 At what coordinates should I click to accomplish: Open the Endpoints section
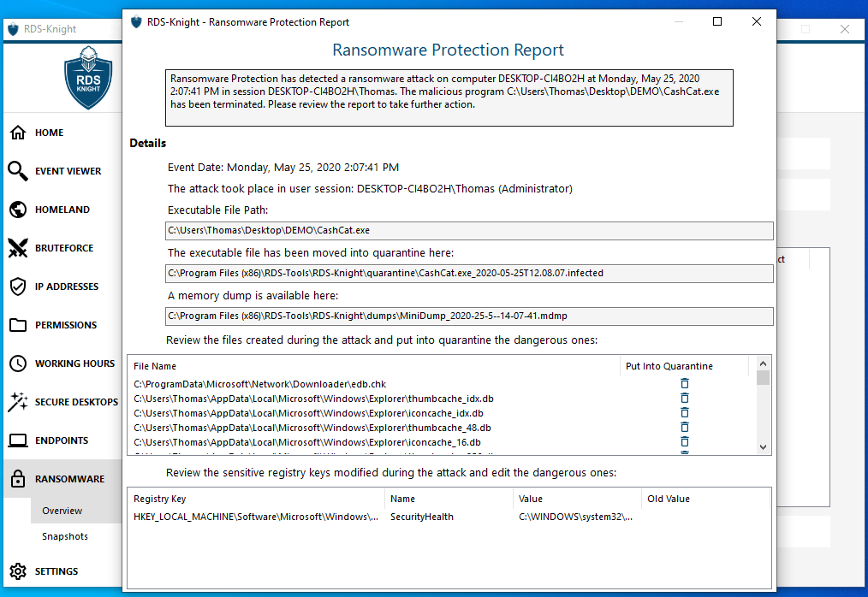click(62, 440)
